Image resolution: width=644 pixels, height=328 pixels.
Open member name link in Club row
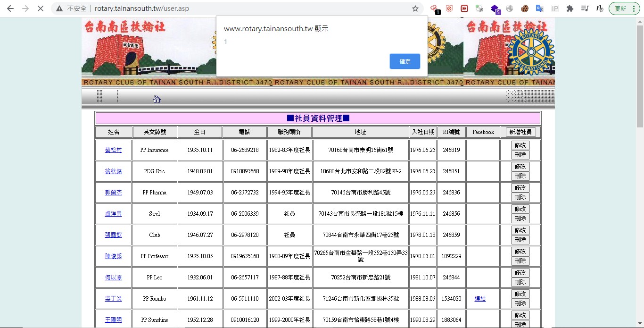click(x=113, y=235)
